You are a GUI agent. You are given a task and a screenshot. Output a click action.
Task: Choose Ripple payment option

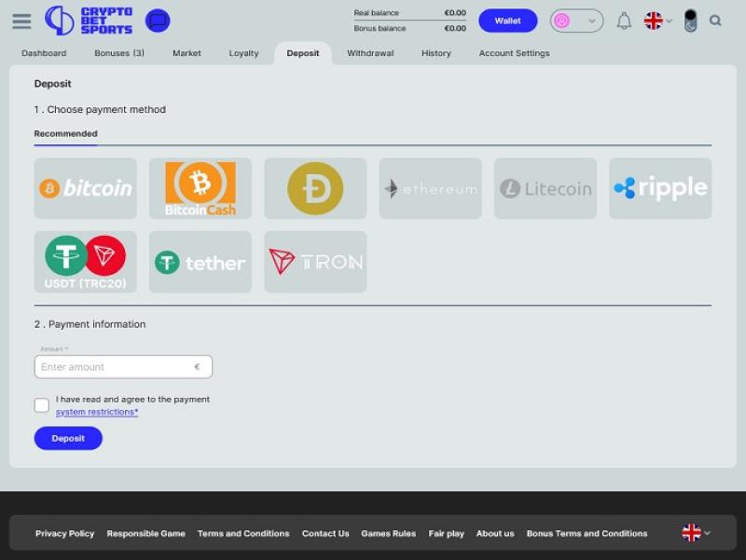(660, 188)
